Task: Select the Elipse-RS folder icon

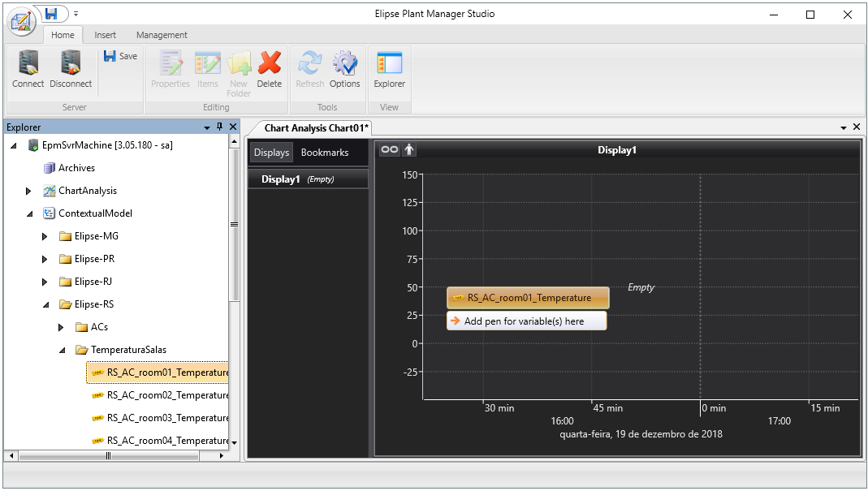Action: click(x=65, y=304)
